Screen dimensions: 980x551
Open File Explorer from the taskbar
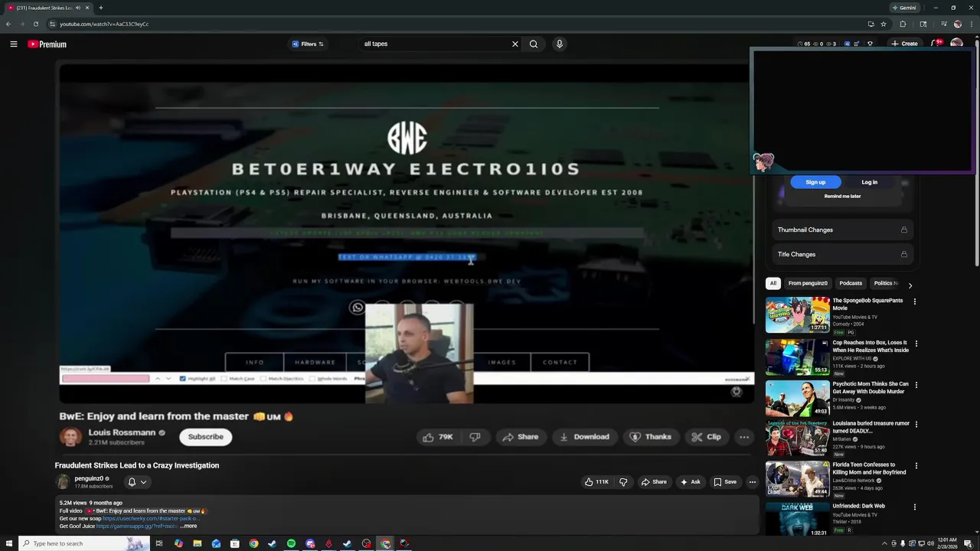(x=198, y=543)
